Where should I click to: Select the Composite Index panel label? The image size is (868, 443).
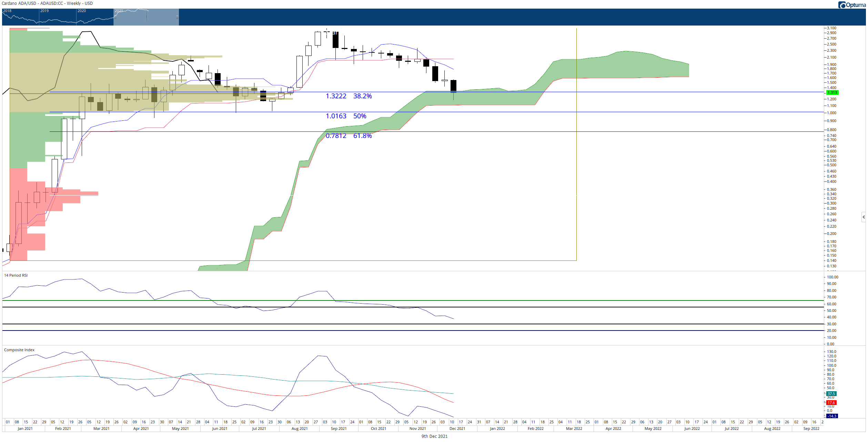(19, 350)
